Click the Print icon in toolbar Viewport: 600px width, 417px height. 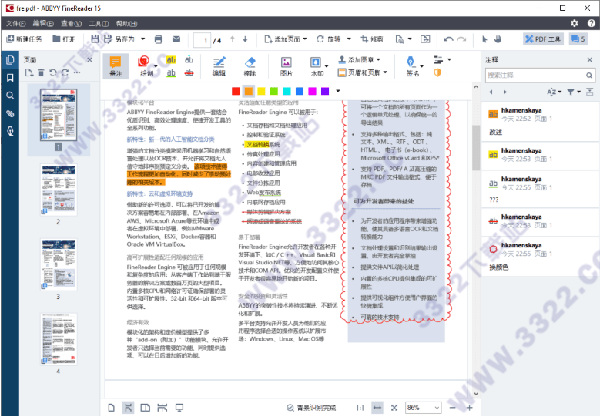(x=158, y=39)
